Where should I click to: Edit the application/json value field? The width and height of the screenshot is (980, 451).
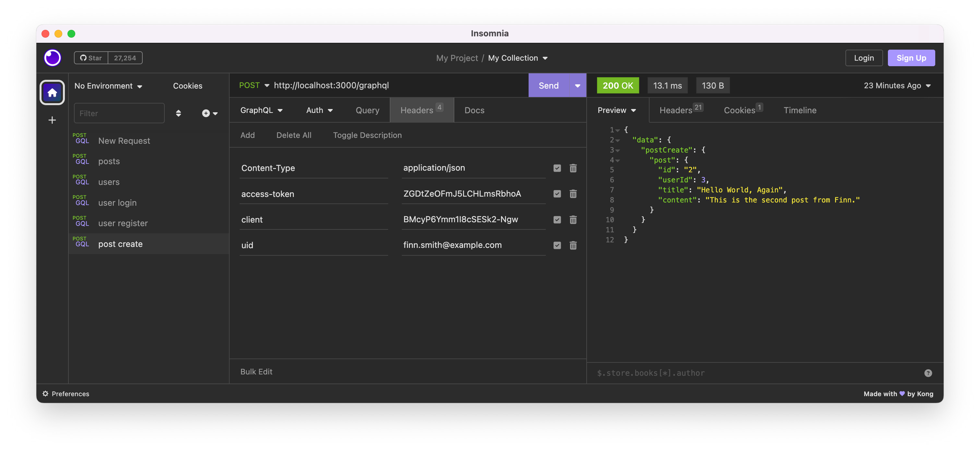pyautogui.click(x=474, y=168)
